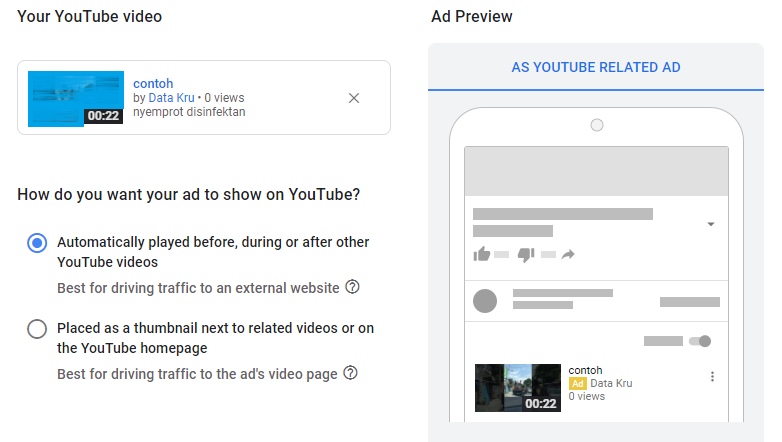Image resolution: width=782 pixels, height=442 pixels.
Task: Click the contoh title in the ad preview
Action: 586,370
